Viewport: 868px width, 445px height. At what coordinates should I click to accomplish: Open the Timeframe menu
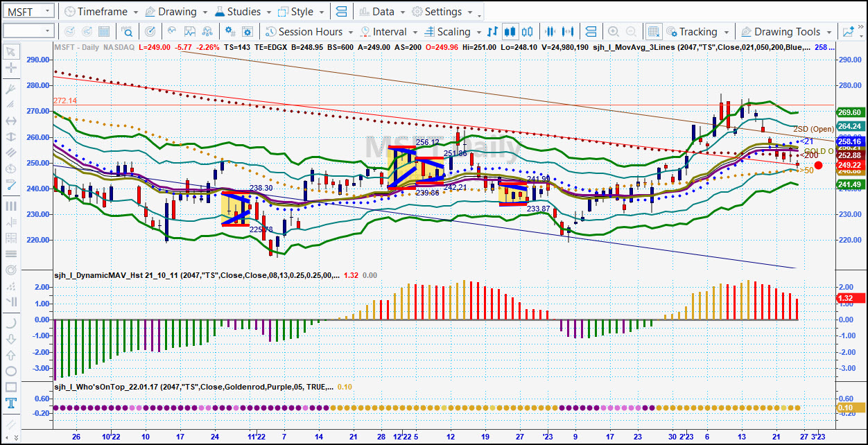click(x=101, y=12)
